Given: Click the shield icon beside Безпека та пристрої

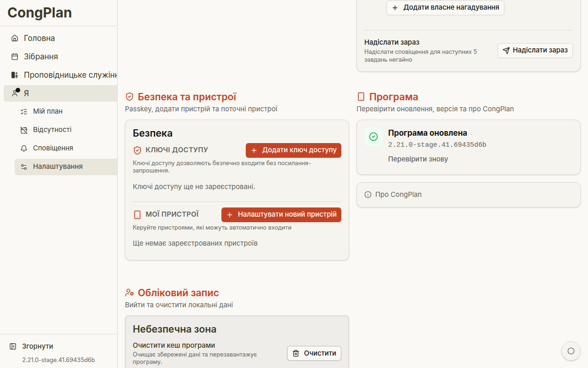Looking at the screenshot, I should [x=130, y=97].
